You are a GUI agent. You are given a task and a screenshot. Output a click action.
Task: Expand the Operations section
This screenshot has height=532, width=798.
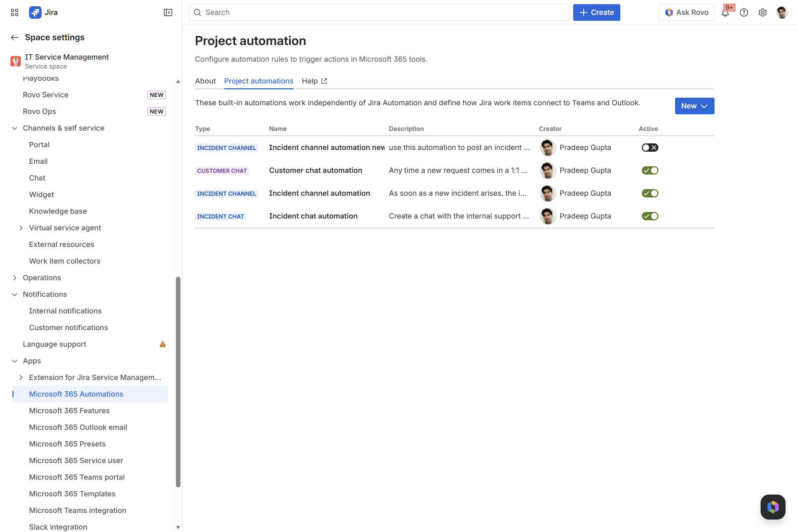click(15, 278)
